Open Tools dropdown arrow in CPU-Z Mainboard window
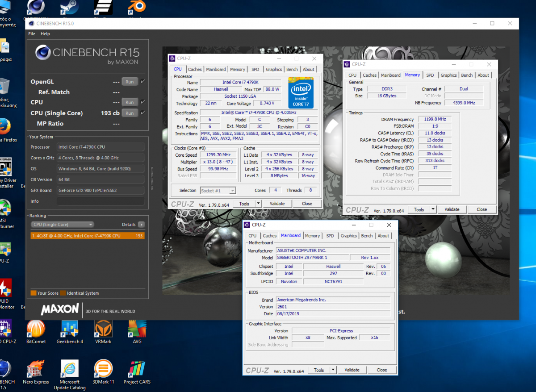 click(x=333, y=370)
